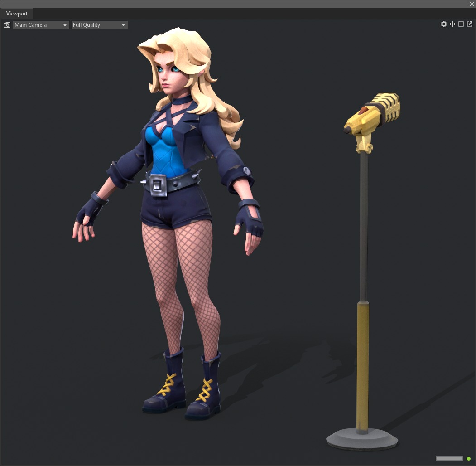This screenshot has width=476, height=466.
Task: Click the maximize viewport square icon
Action: (x=461, y=24)
